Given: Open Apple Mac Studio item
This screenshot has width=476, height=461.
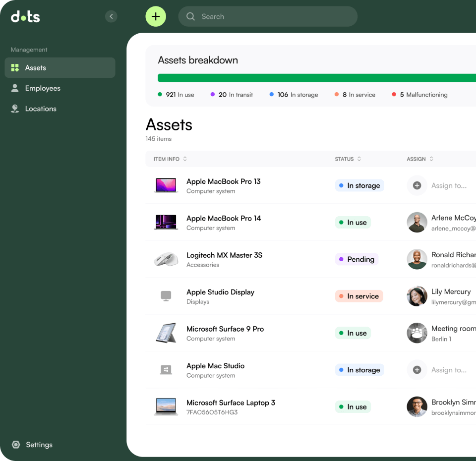Looking at the screenshot, I should pos(215,366).
